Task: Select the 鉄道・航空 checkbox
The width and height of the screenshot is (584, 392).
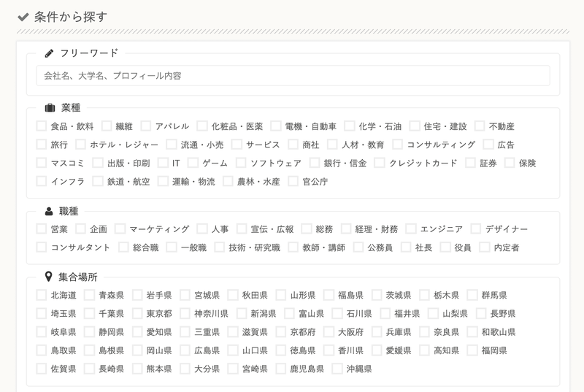Action: click(x=98, y=181)
